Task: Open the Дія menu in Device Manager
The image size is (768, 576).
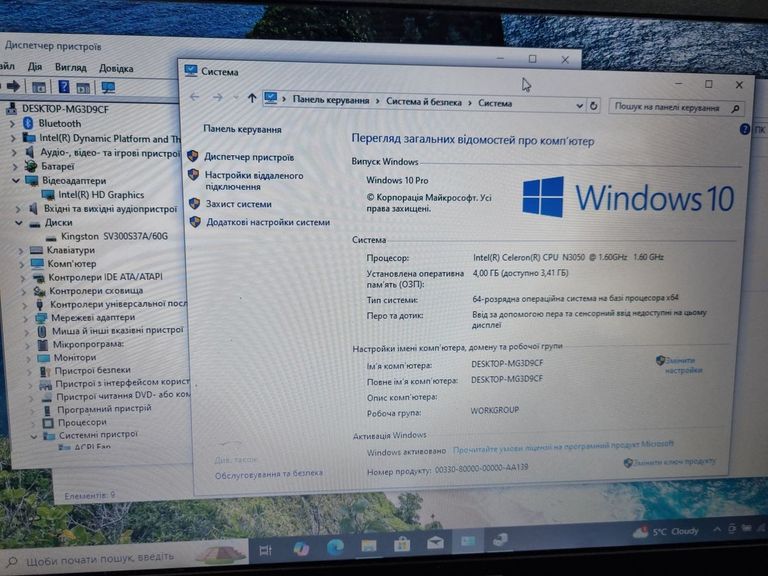Action: click(x=35, y=67)
